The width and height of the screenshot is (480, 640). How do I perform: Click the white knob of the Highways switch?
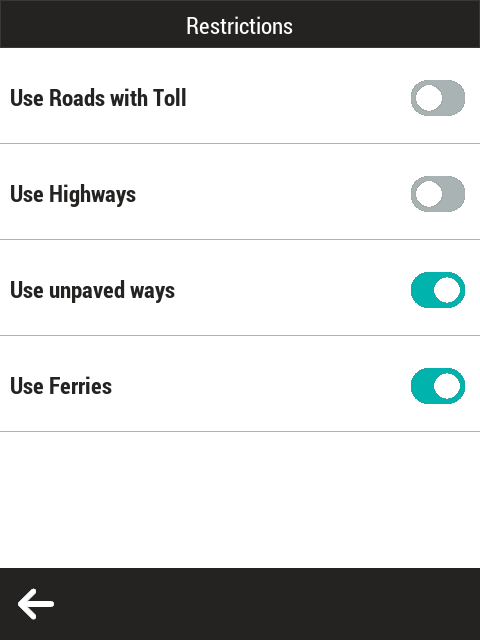[x=429, y=194]
